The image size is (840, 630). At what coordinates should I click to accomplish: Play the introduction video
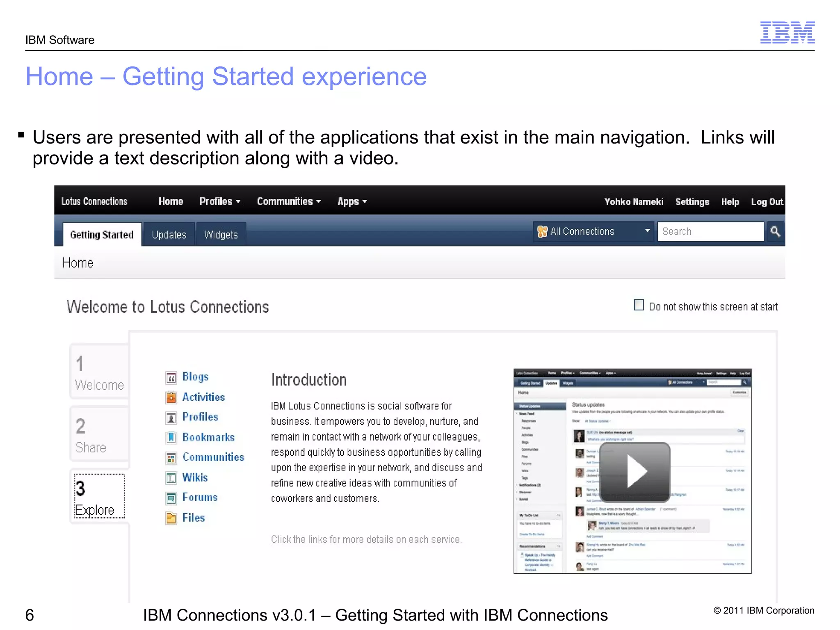pos(635,472)
